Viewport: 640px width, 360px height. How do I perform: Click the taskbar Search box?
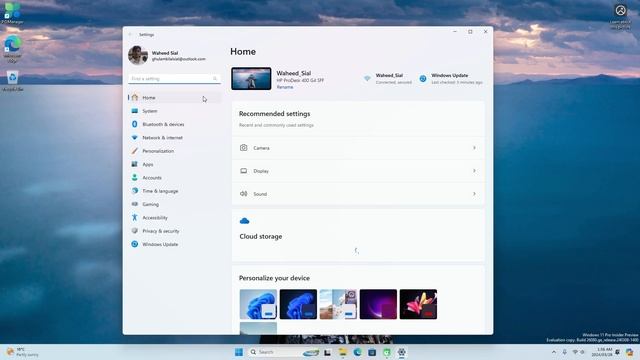[284, 352]
